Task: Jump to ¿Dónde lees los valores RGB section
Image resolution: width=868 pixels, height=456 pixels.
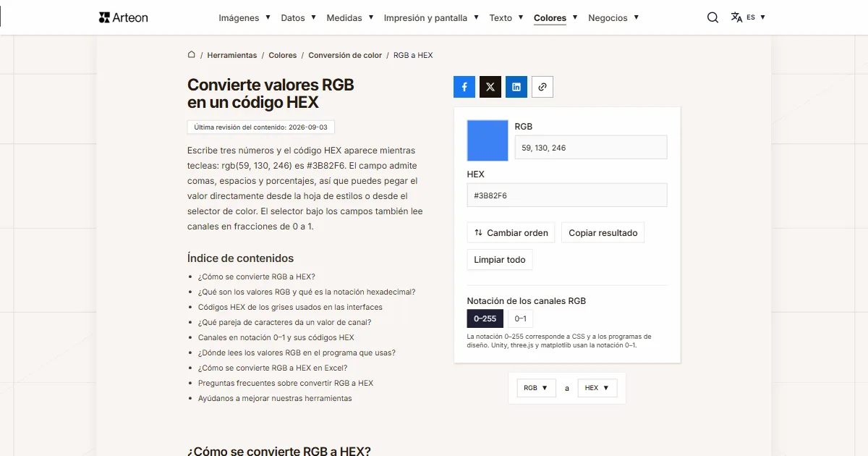Action: click(x=297, y=352)
